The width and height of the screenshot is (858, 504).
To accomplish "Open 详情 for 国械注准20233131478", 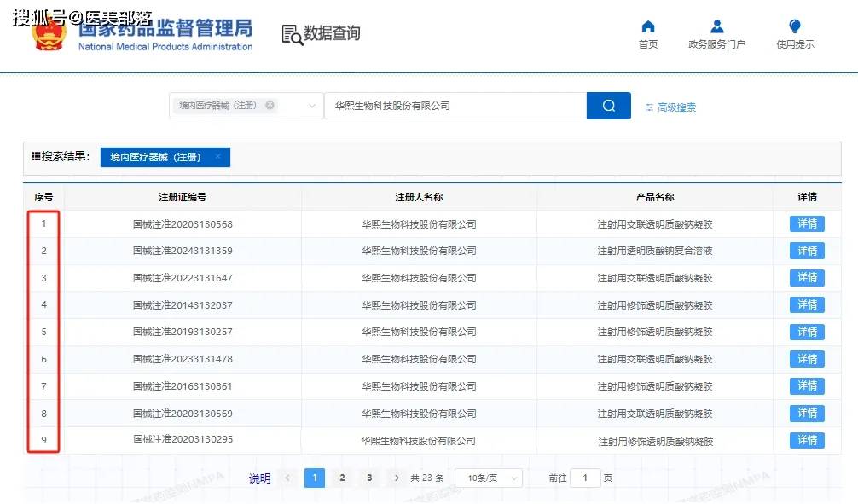I will [x=807, y=359].
